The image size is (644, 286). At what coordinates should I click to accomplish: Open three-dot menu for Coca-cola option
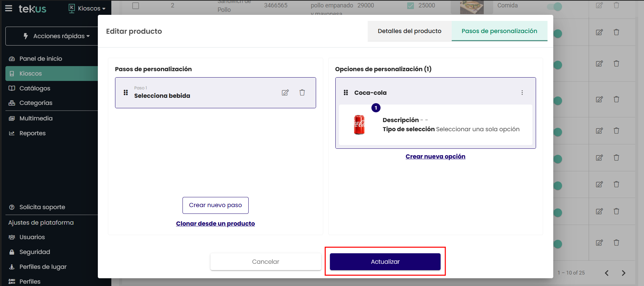coord(522,92)
